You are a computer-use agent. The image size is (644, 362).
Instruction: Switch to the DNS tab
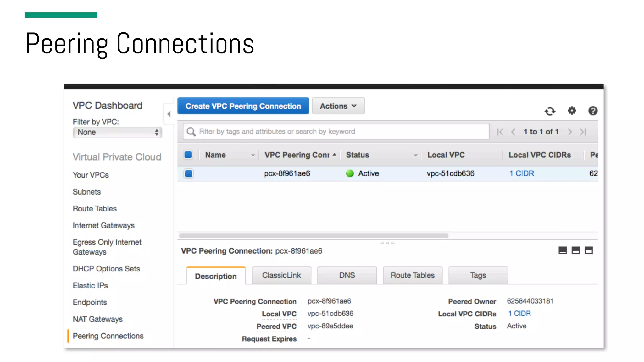[x=347, y=275]
